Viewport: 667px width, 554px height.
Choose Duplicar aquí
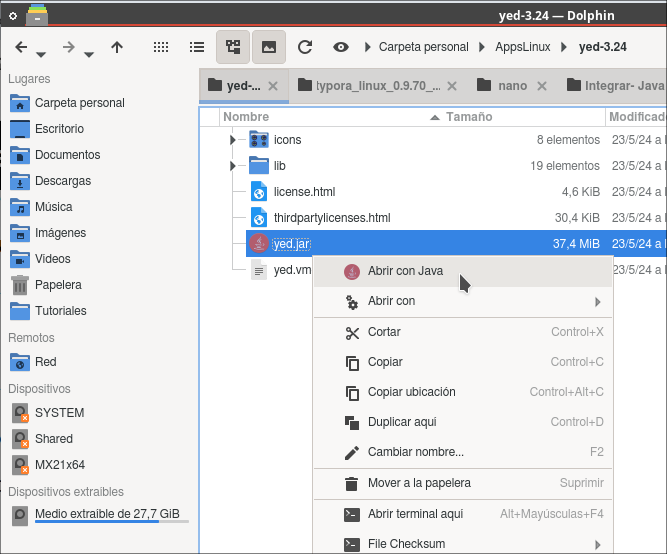click(463, 422)
